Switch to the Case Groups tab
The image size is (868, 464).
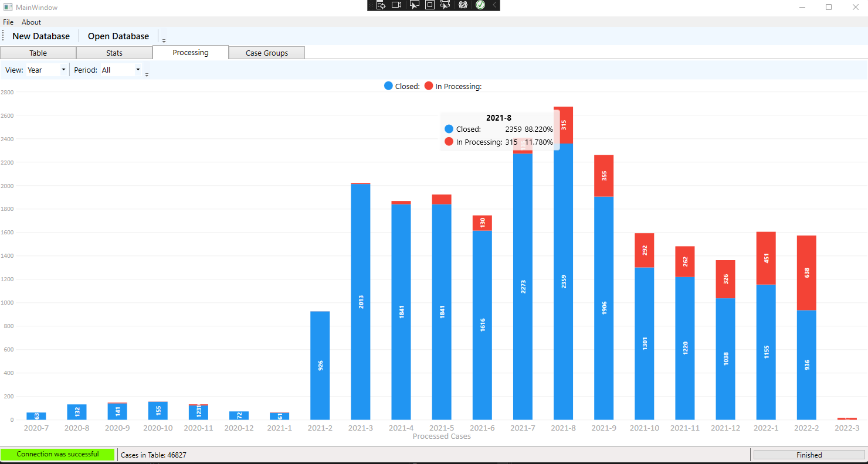(267, 53)
